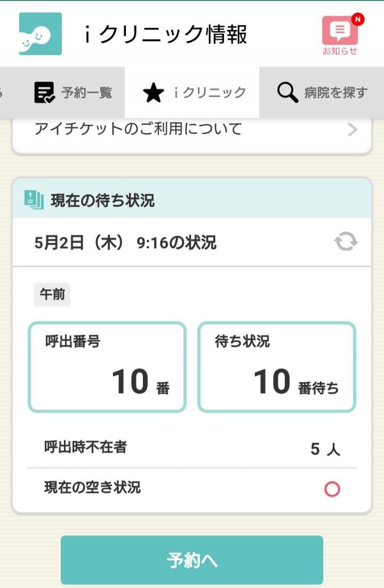Image resolution: width=384 pixels, height=588 pixels.
Task: Click the 予約一覧 checklist icon
Action: pos(44,92)
